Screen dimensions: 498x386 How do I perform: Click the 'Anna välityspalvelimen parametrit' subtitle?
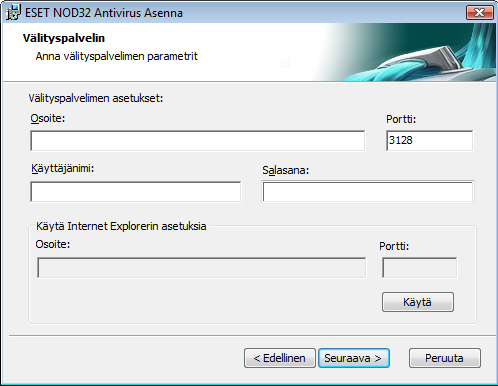coord(117,56)
